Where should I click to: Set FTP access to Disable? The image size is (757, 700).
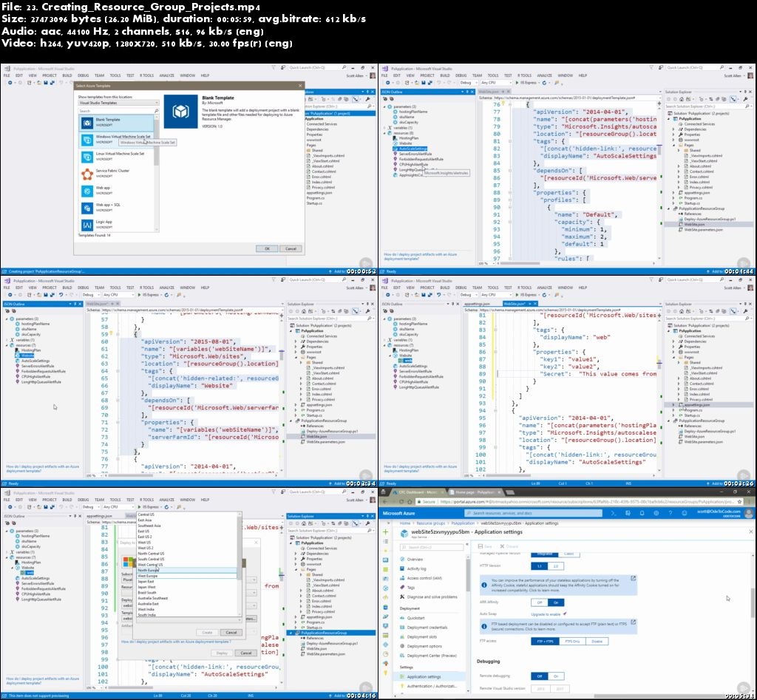[597, 641]
